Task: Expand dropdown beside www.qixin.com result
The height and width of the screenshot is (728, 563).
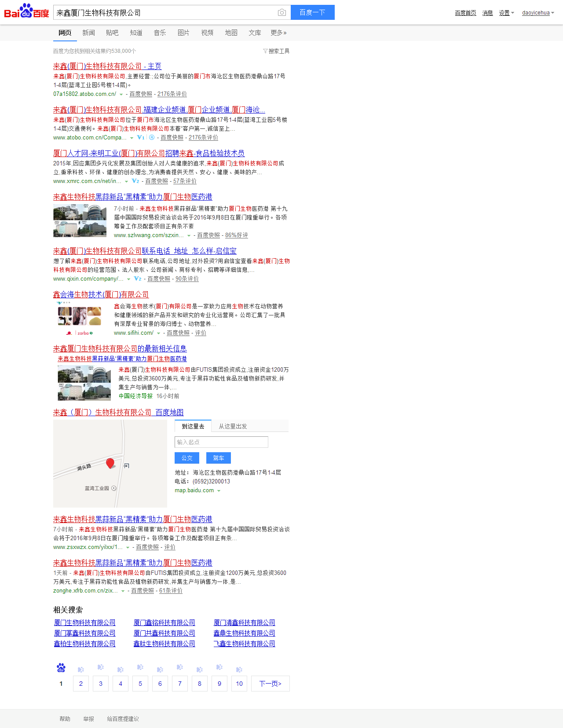Action: click(x=128, y=279)
